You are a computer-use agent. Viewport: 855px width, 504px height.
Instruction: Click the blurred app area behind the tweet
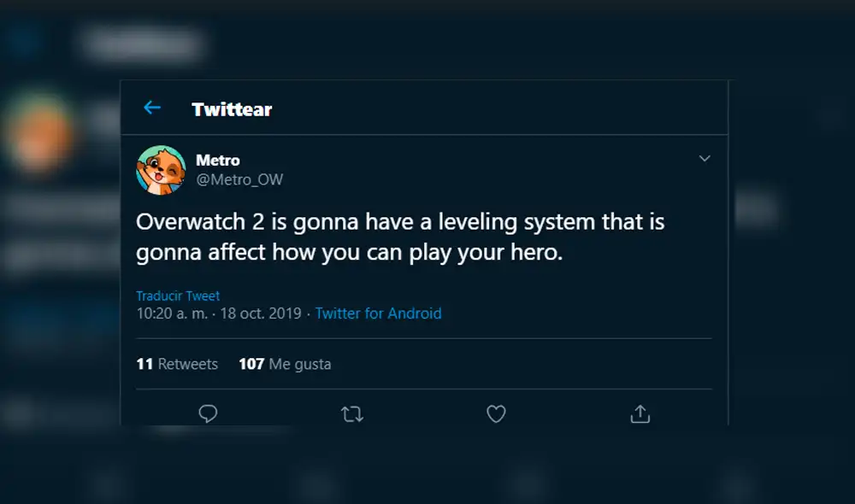[x=51, y=256]
